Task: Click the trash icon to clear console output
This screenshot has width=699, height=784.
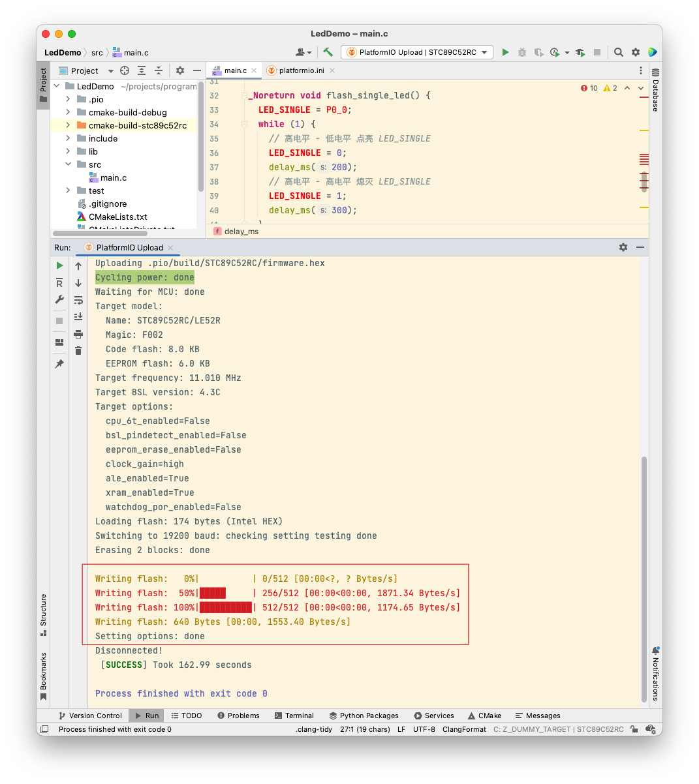Action: [x=78, y=351]
